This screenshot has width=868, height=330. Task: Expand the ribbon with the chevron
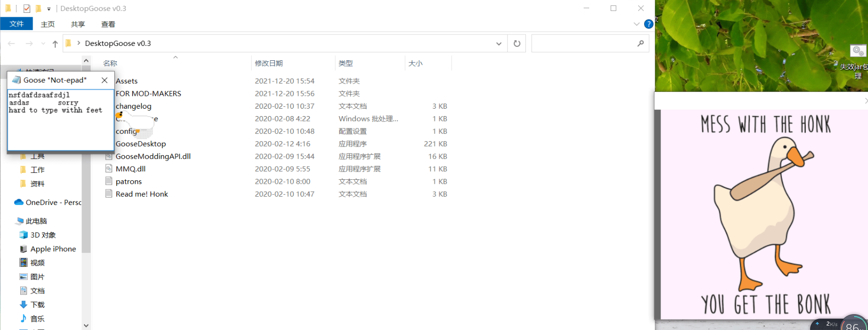coord(636,24)
